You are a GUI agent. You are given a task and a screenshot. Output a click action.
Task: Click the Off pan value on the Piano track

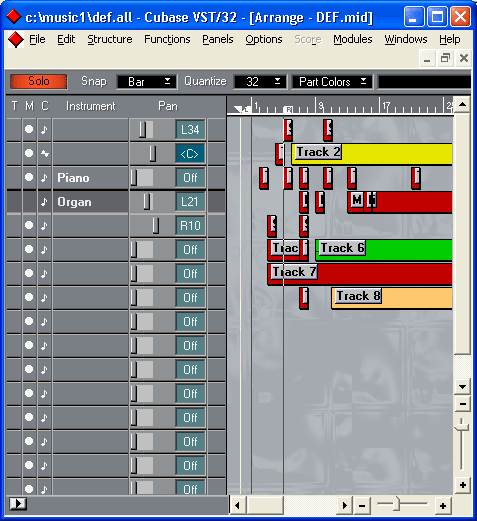[x=190, y=178]
